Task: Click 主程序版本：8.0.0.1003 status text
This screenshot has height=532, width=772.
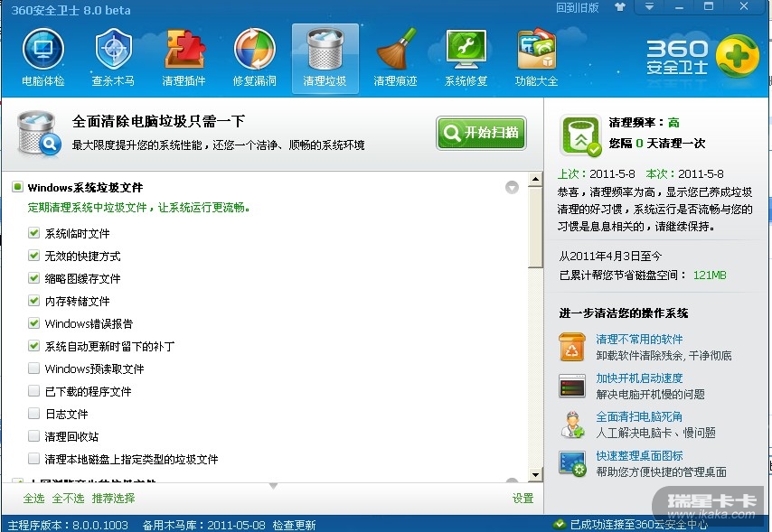Action: tap(68, 525)
